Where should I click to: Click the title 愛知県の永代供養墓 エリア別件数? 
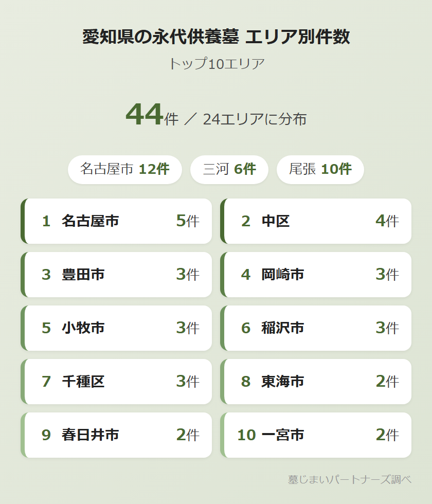coord(216,38)
